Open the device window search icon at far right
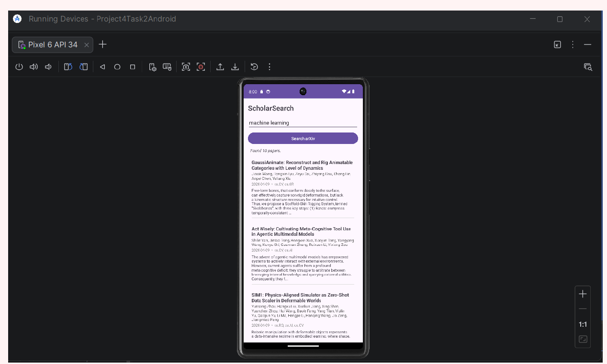The height and width of the screenshot is (364, 607). [588, 67]
